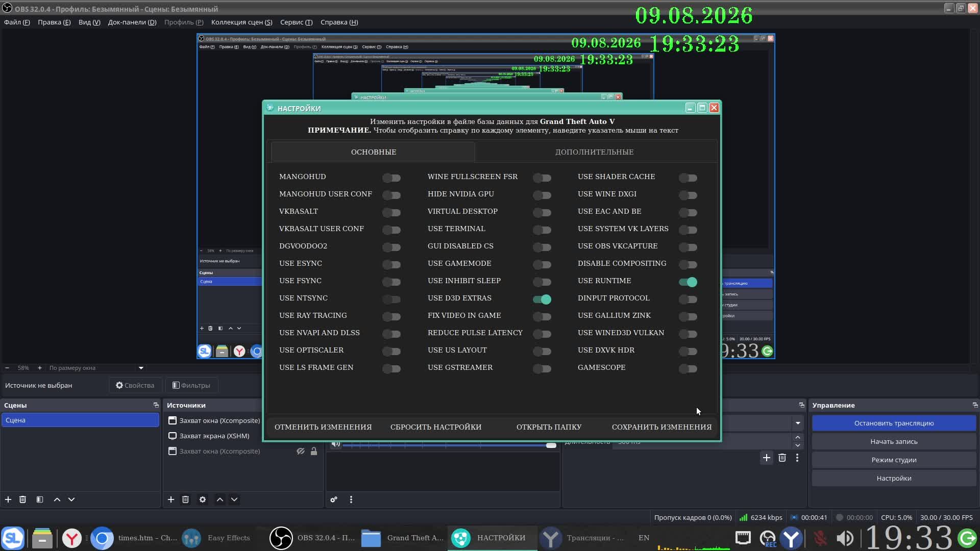Click the network tray icon
Screen dimensions: 980x551
click(743, 538)
